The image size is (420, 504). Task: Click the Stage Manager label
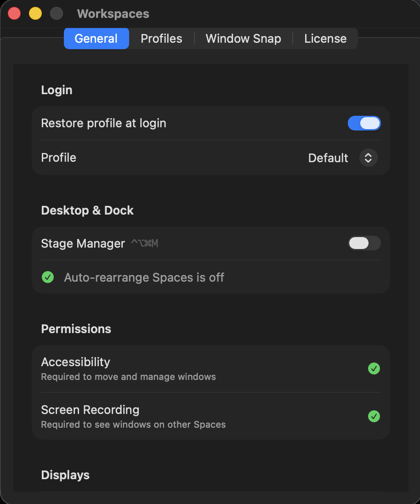(83, 244)
